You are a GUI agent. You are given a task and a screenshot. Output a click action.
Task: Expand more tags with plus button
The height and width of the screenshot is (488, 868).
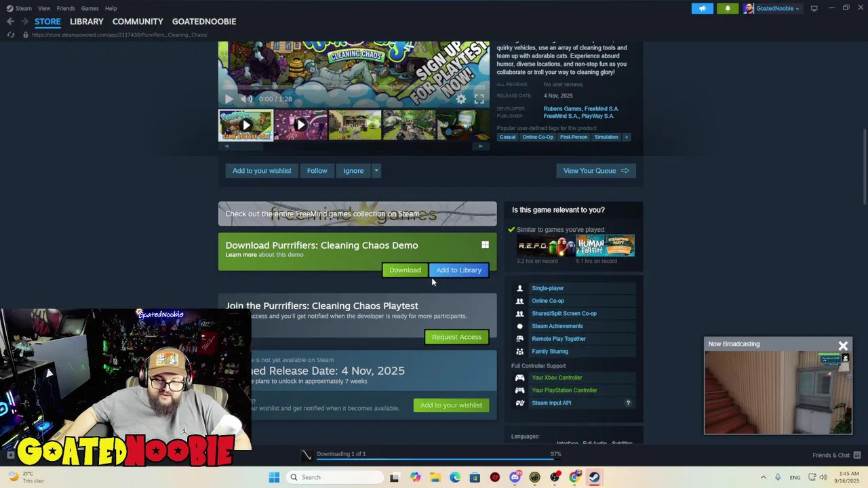pos(627,137)
